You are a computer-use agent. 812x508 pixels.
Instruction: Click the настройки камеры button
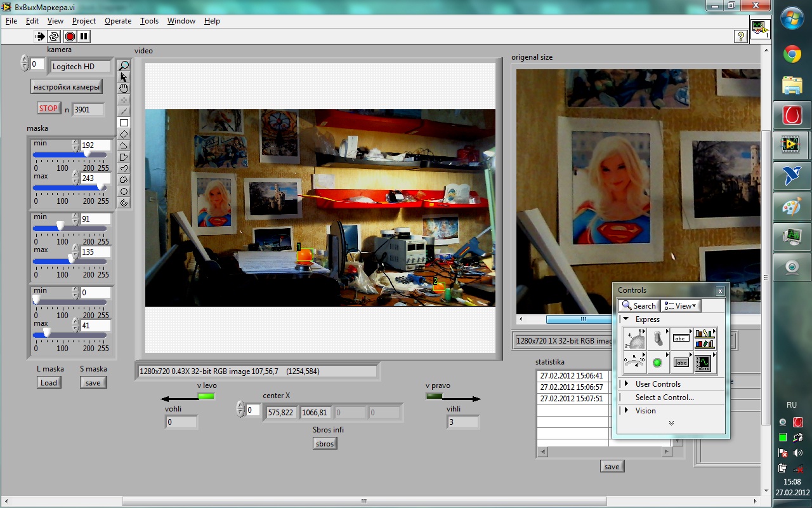tap(66, 86)
